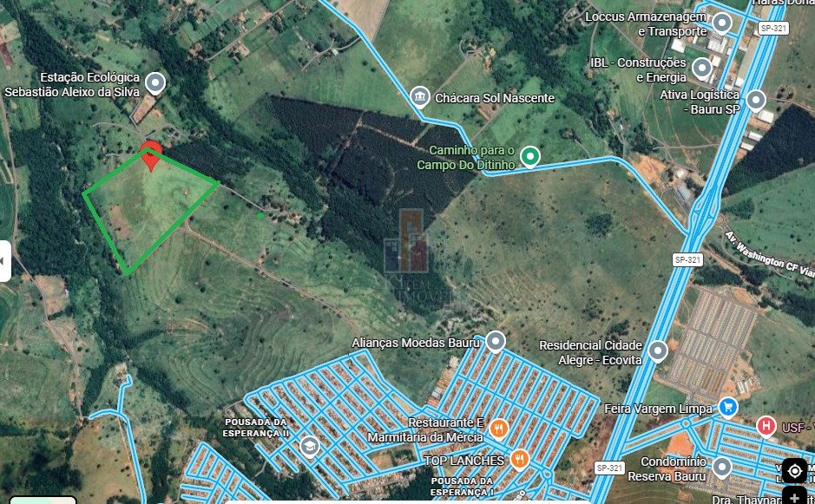Viewport: 815px width, 504px height.
Task: Open the layers thumbnail at bottom left
Action: point(43,500)
